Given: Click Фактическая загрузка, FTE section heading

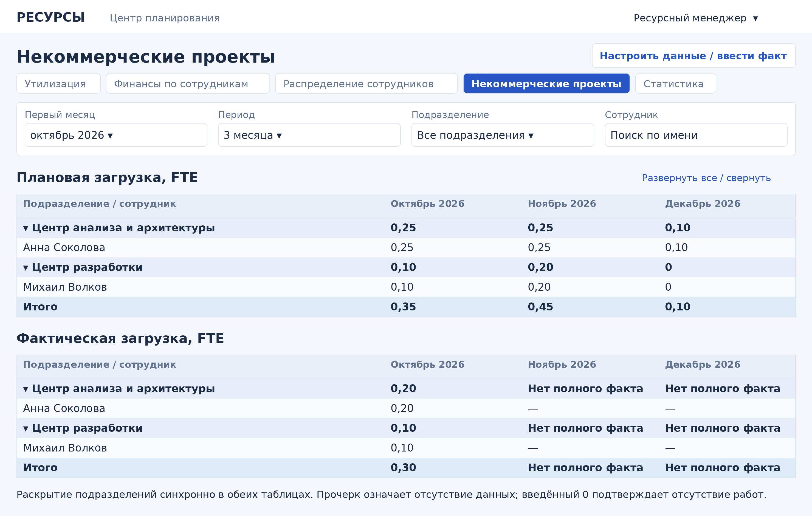Looking at the screenshot, I should pos(120,338).
